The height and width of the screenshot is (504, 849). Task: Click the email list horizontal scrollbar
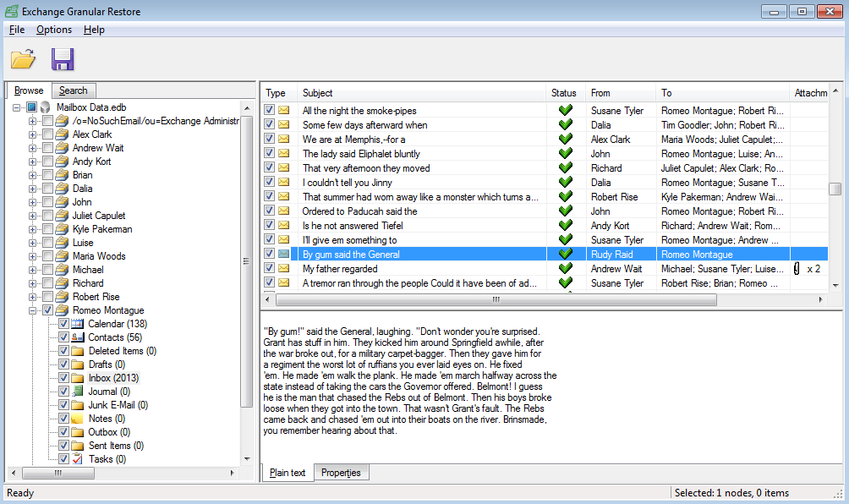[x=496, y=299]
